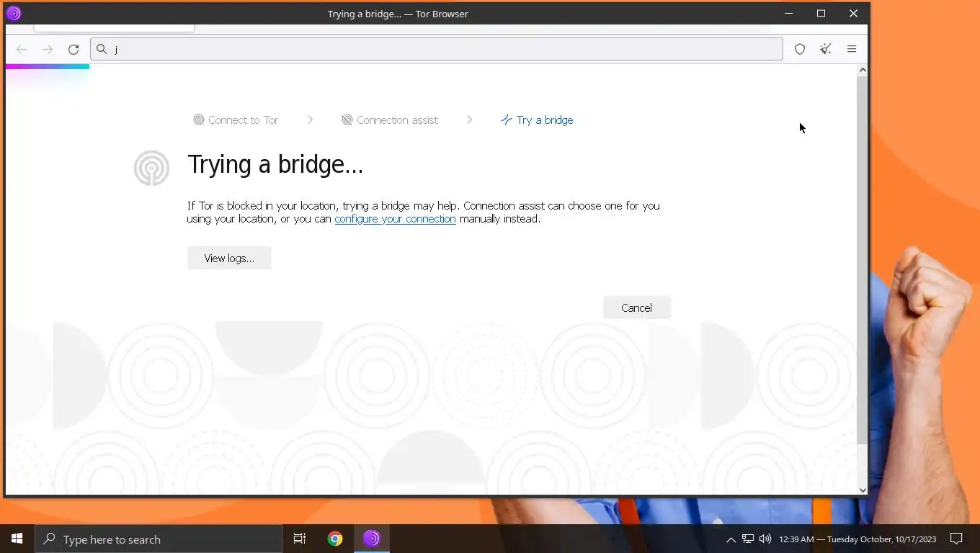Maximize the Tor Browser window
The height and width of the screenshot is (553, 980).
[821, 13]
